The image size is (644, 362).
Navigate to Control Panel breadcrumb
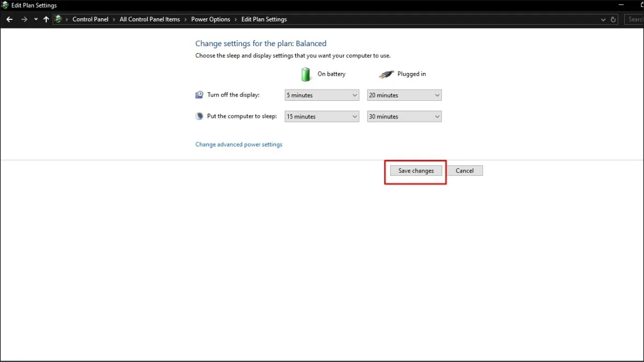pyautogui.click(x=90, y=19)
